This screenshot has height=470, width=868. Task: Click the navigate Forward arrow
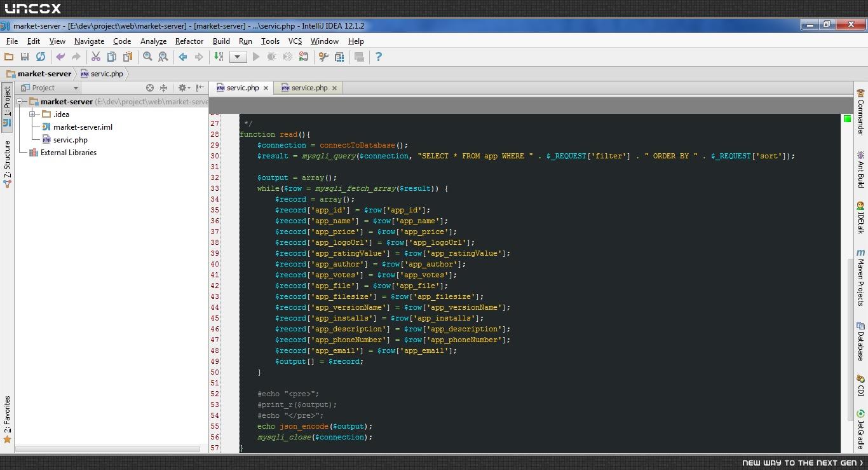[199, 57]
